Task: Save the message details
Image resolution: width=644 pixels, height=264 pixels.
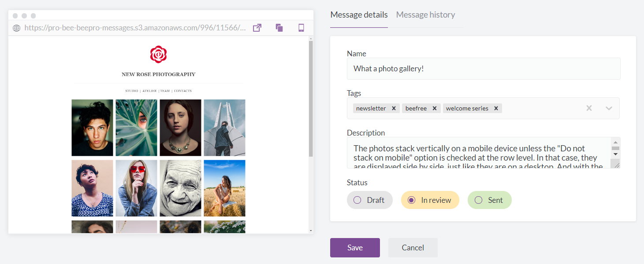Action: 355,248
